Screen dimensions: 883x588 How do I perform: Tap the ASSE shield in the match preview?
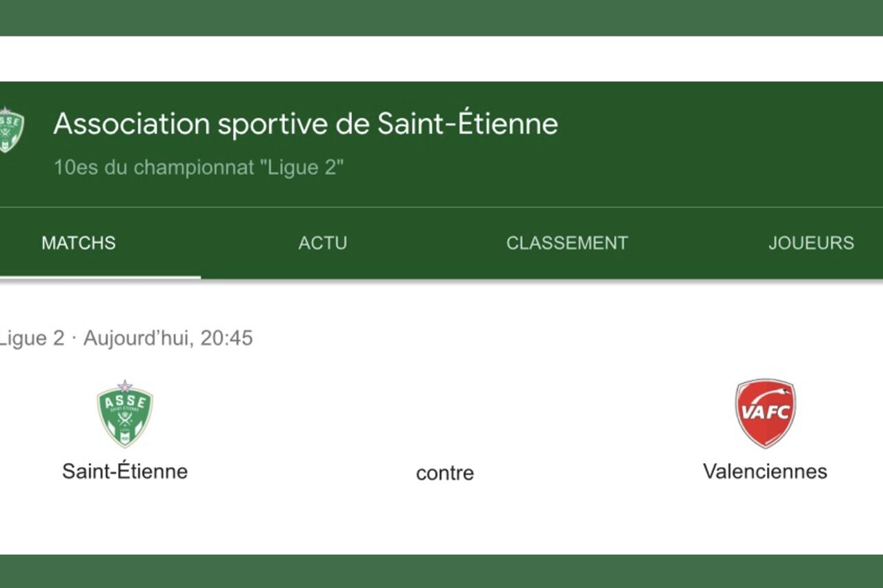[124, 412]
